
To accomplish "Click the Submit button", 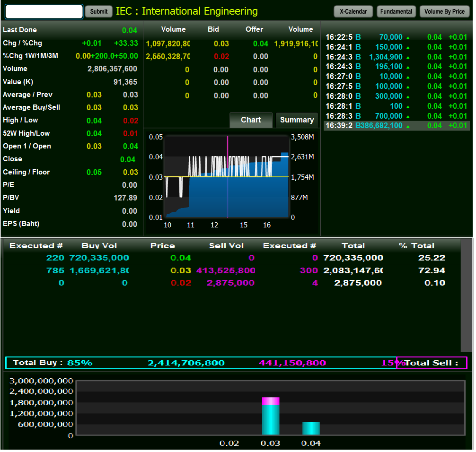I will (99, 11).
